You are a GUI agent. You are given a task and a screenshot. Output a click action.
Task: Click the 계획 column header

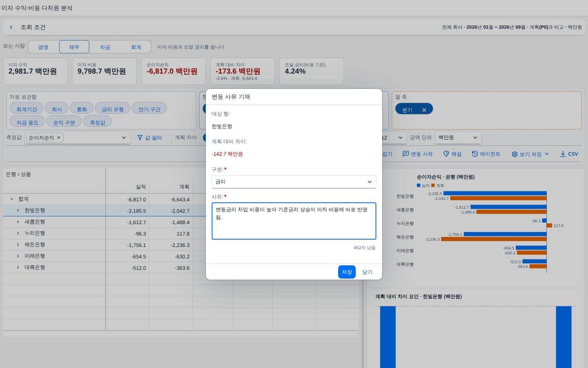[171, 187]
